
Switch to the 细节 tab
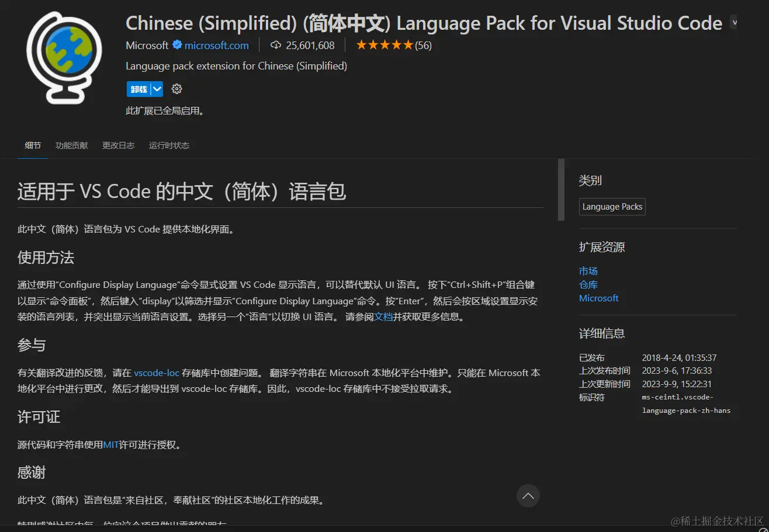[33, 145]
